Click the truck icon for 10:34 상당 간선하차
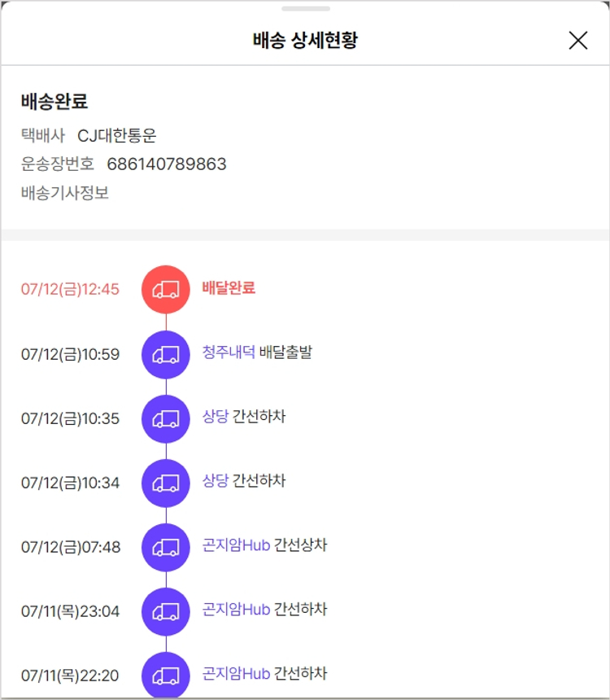This screenshot has height=700, width=610. click(166, 483)
